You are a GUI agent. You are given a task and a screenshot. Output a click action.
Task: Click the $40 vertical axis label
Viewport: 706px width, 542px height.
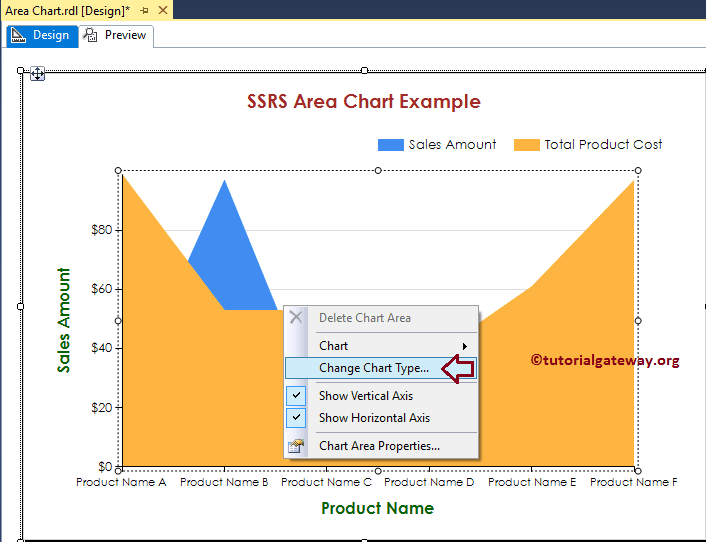coord(101,348)
